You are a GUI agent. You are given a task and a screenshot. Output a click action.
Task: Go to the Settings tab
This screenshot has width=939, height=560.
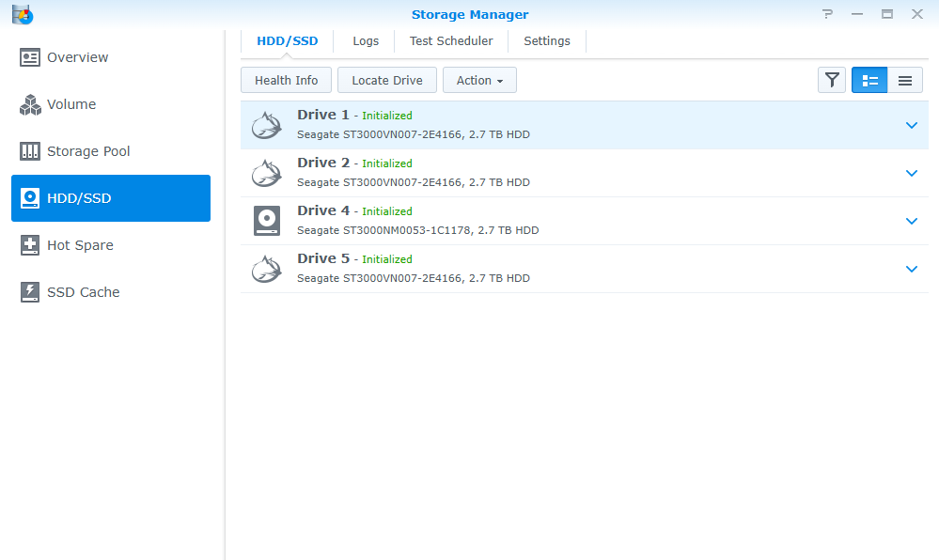[547, 41]
